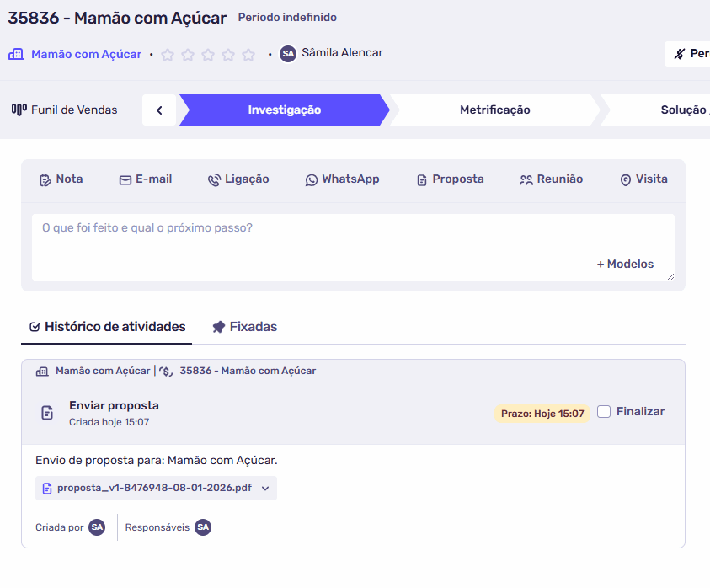Image resolution: width=710 pixels, height=588 pixels.
Task: Open the + Modelos template list
Action: click(x=625, y=264)
